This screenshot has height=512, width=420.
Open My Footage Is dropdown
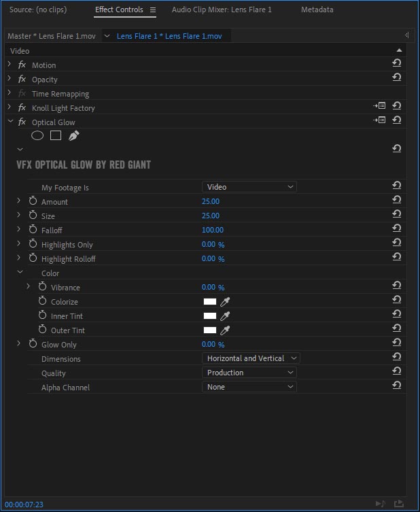click(x=249, y=187)
